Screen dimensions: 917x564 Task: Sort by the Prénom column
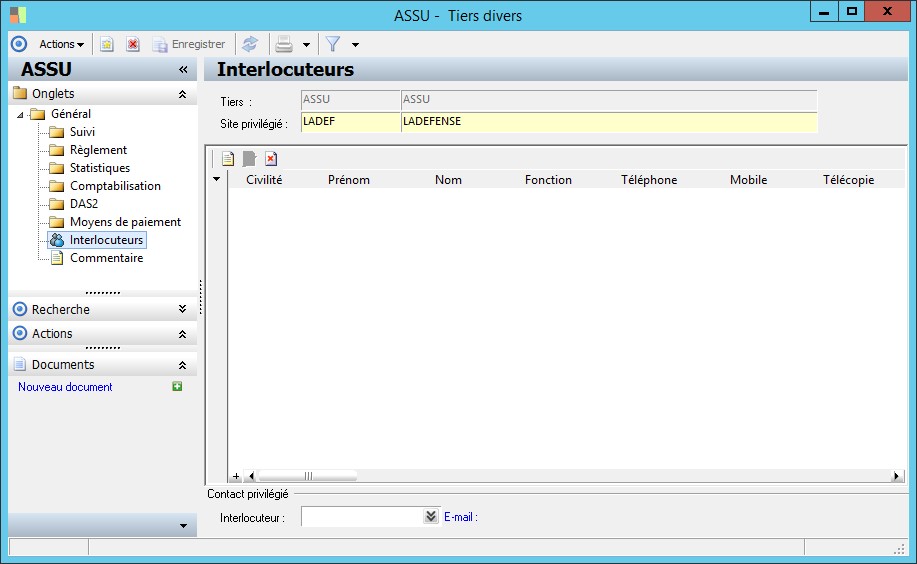349,180
